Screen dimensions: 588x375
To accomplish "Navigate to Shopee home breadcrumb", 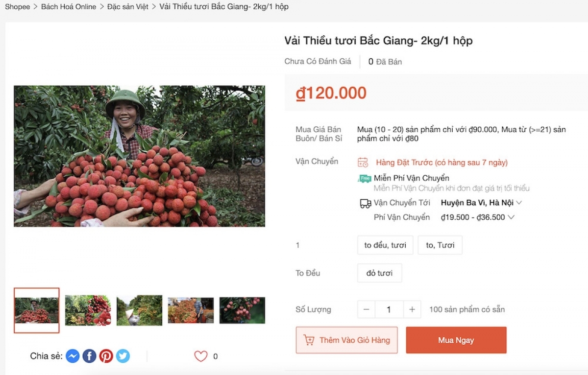I will pos(18,7).
